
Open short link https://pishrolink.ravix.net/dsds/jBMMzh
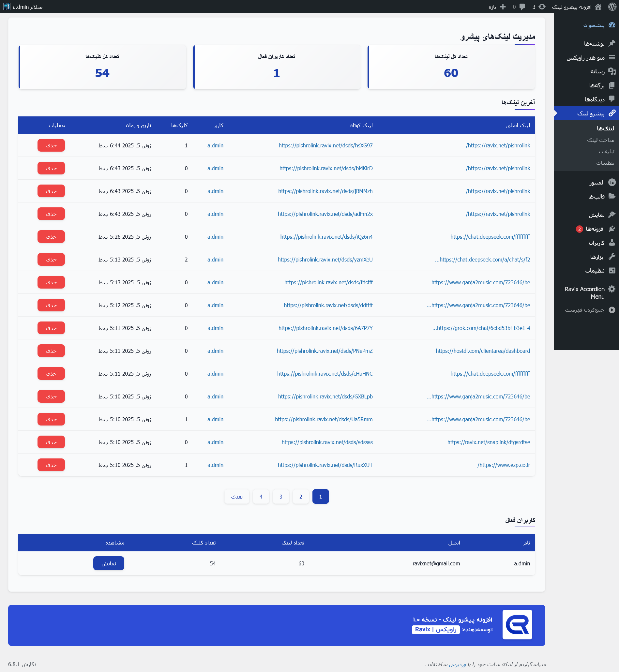click(x=325, y=191)
